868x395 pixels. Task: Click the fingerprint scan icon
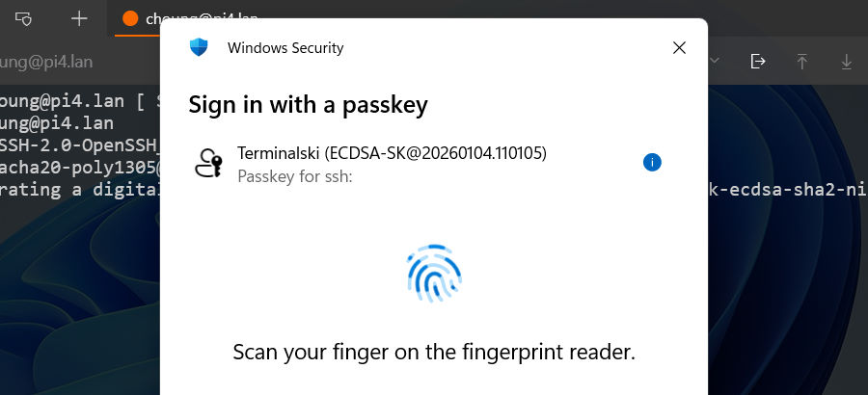pos(434,273)
